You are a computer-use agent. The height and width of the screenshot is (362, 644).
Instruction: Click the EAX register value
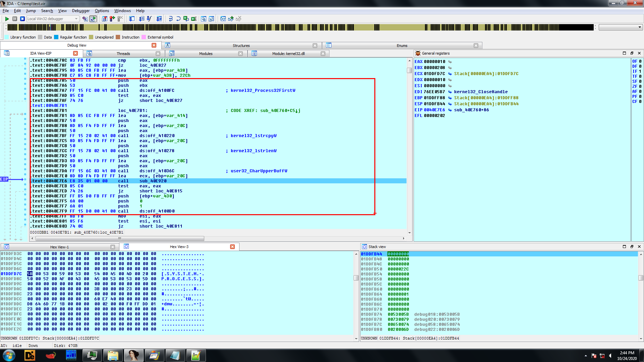434,62
